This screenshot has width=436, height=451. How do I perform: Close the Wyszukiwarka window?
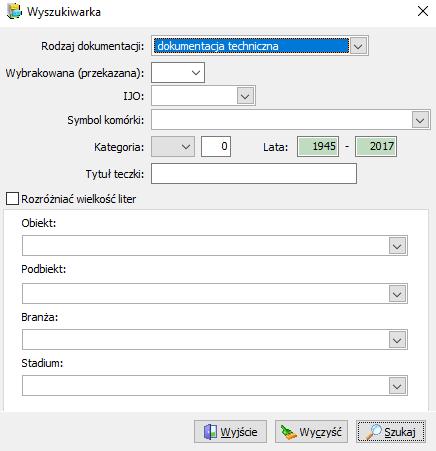pos(423,11)
